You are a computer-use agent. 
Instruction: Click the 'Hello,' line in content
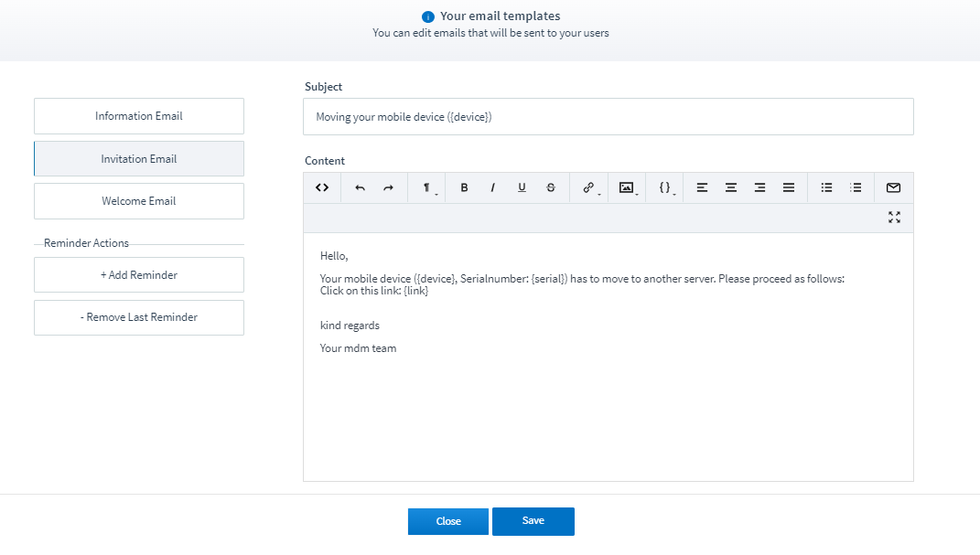[x=334, y=256]
